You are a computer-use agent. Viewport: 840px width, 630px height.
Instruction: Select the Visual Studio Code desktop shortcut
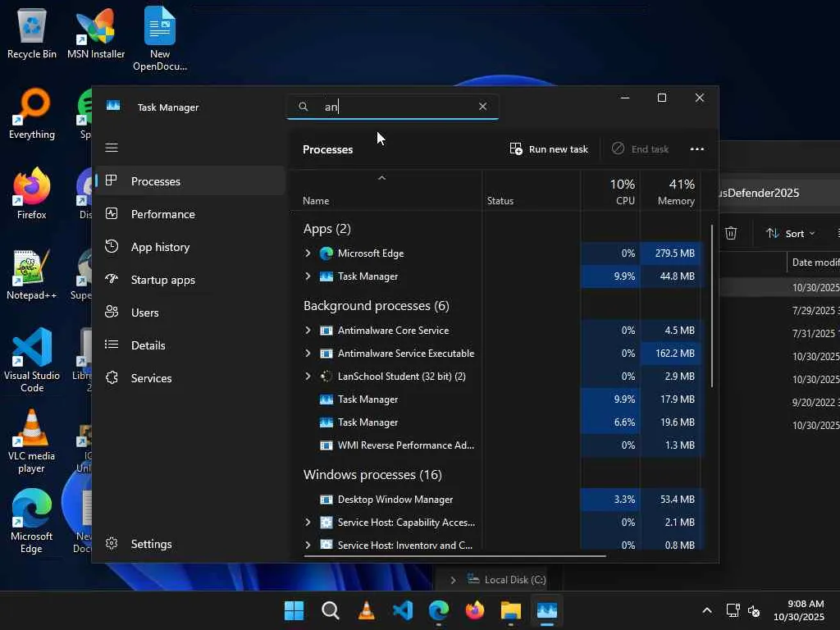(x=32, y=360)
